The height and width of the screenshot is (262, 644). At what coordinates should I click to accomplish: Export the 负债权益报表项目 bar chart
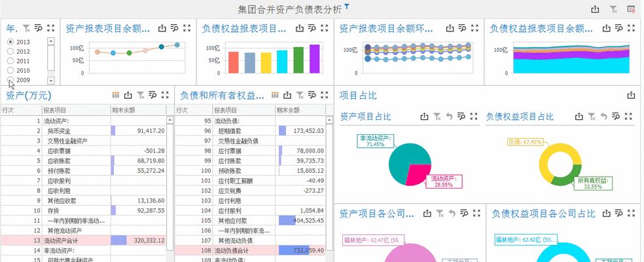tap(300, 28)
